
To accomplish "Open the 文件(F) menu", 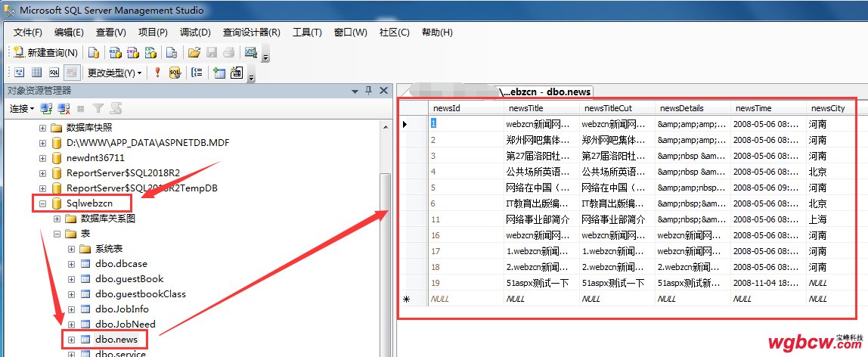I will tap(28, 32).
